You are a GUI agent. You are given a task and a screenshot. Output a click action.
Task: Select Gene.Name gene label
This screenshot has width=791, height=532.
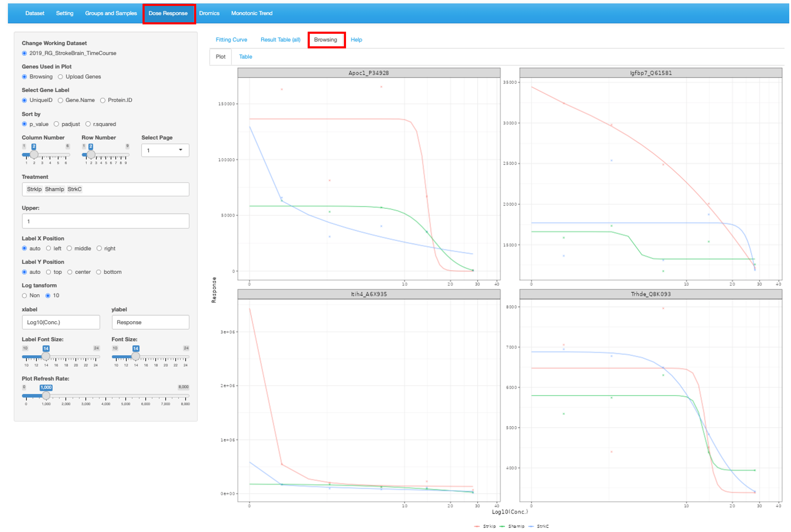point(60,100)
